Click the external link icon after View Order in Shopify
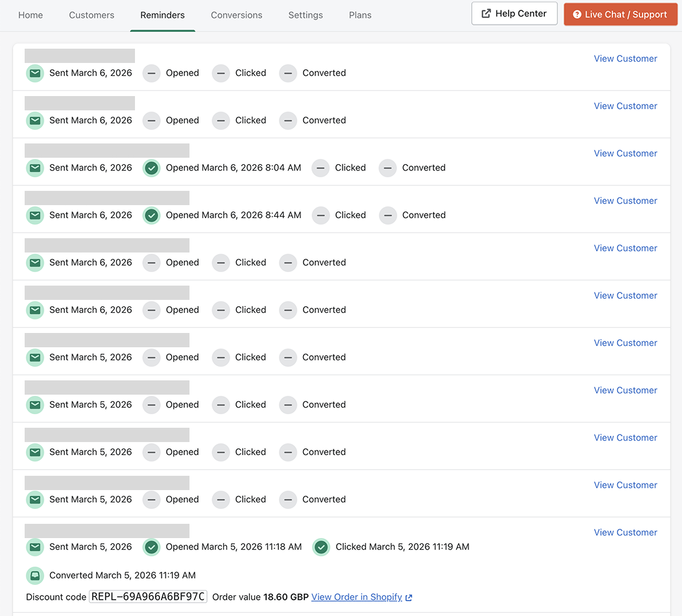Screen dimensions: 682x616 click(x=409, y=598)
